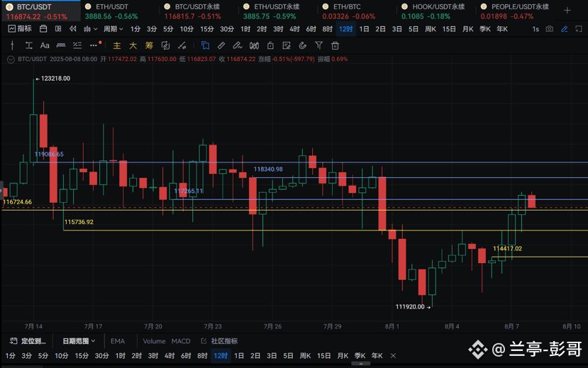
Task: Click the edit note icon
Action: (x=287, y=45)
